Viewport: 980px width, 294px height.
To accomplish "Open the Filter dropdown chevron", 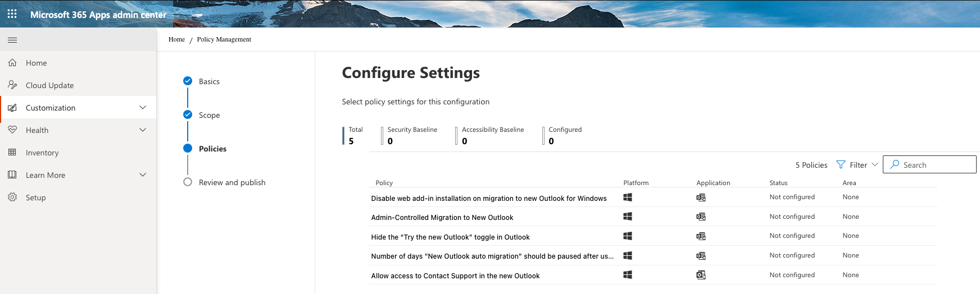I will point(874,165).
